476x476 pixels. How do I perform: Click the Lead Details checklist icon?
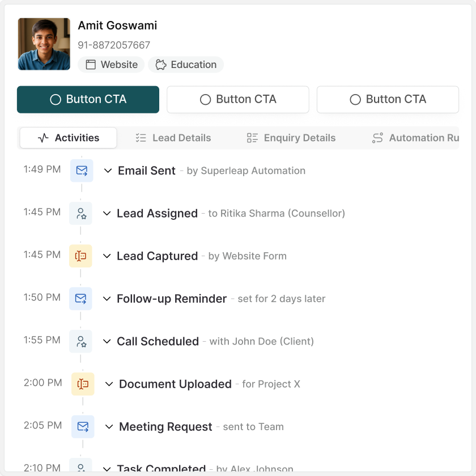click(x=141, y=138)
